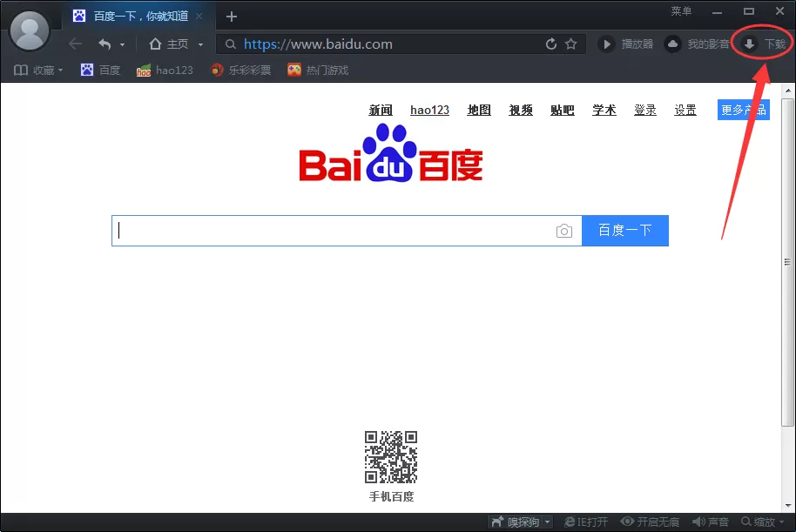Viewport: 796px width, 532px height.
Task: Click the 更多产品 button
Action: (x=743, y=110)
